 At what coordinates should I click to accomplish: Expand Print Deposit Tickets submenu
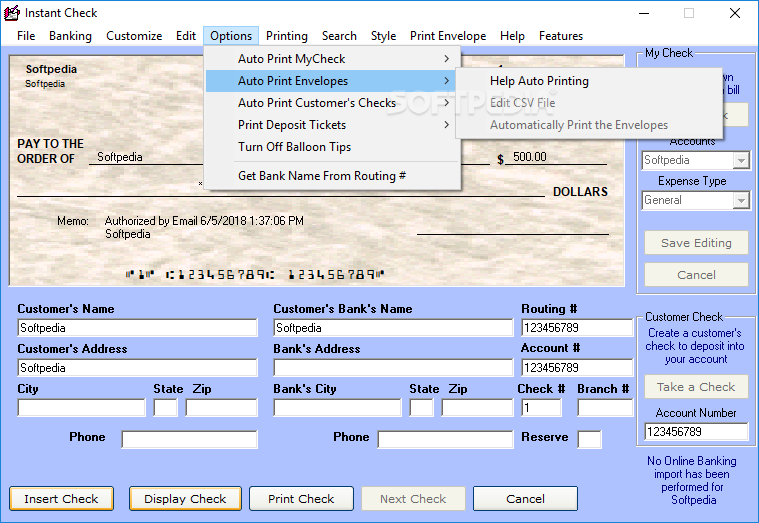(x=332, y=125)
